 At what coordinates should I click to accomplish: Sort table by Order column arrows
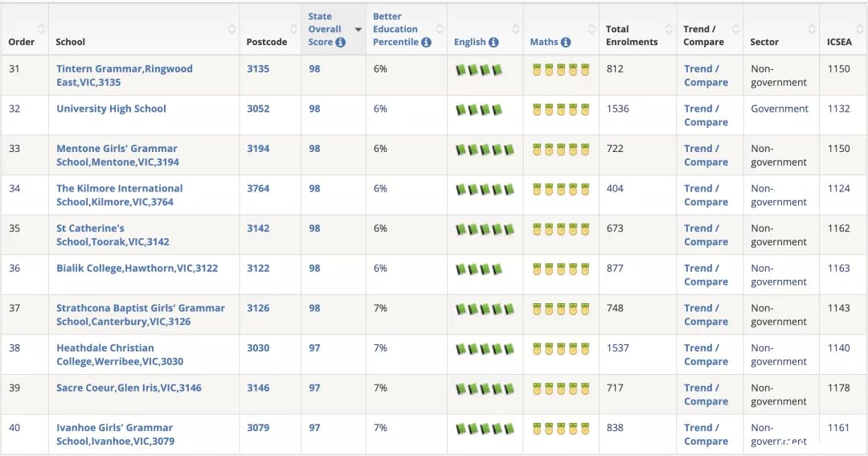41,29
